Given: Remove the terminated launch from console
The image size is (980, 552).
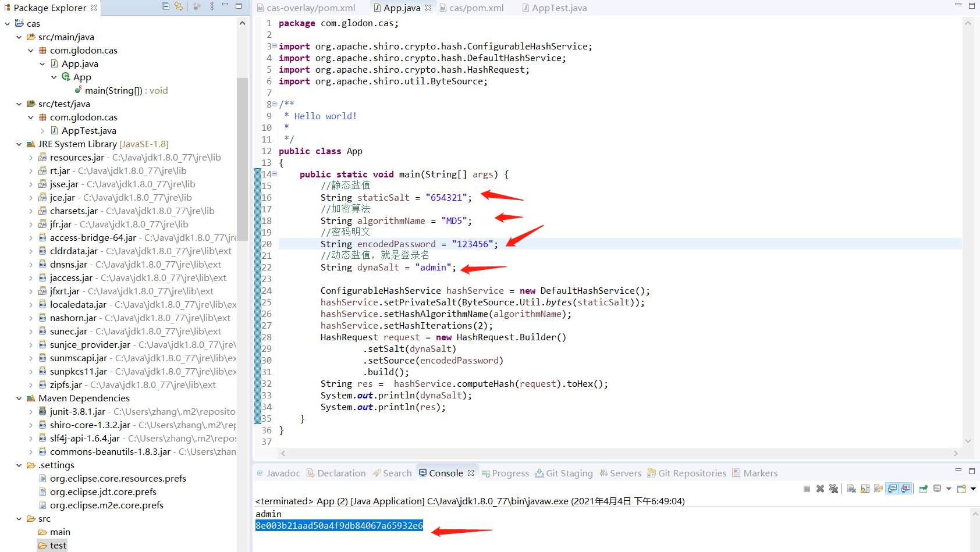Looking at the screenshot, I should tap(820, 489).
